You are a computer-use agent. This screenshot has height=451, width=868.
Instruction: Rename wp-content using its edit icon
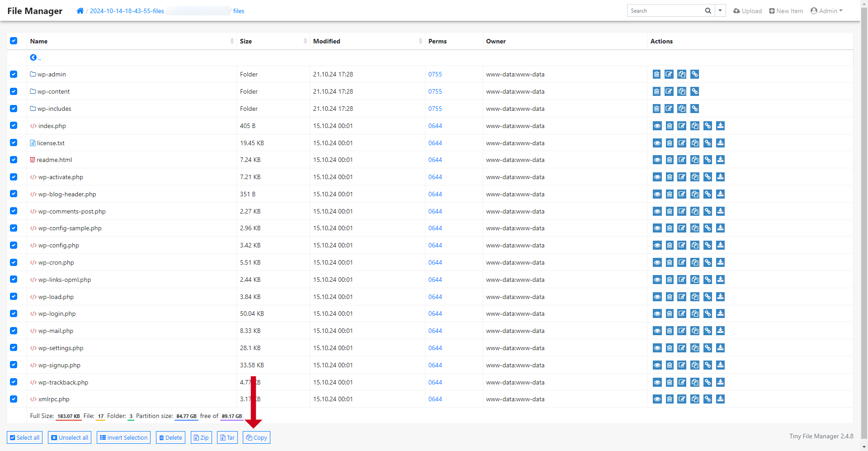click(x=669, y=91)
